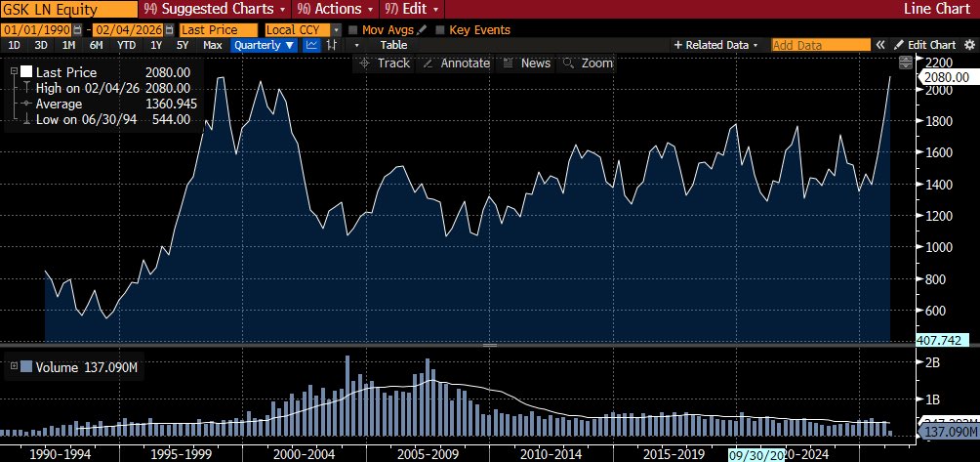Enable the Key Events checkbox
The width and height of the screenshot is (980, 462).
click(439, 30)
